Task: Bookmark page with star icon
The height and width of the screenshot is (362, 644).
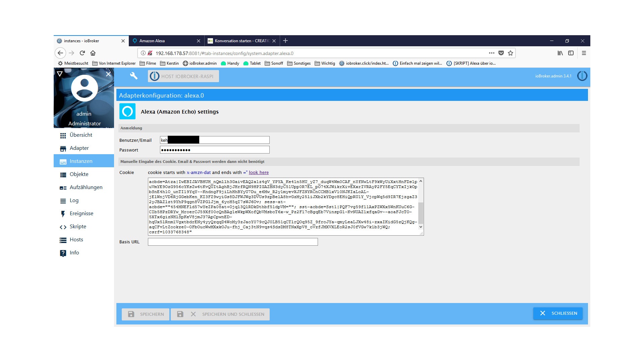Action: pos(511,53)
